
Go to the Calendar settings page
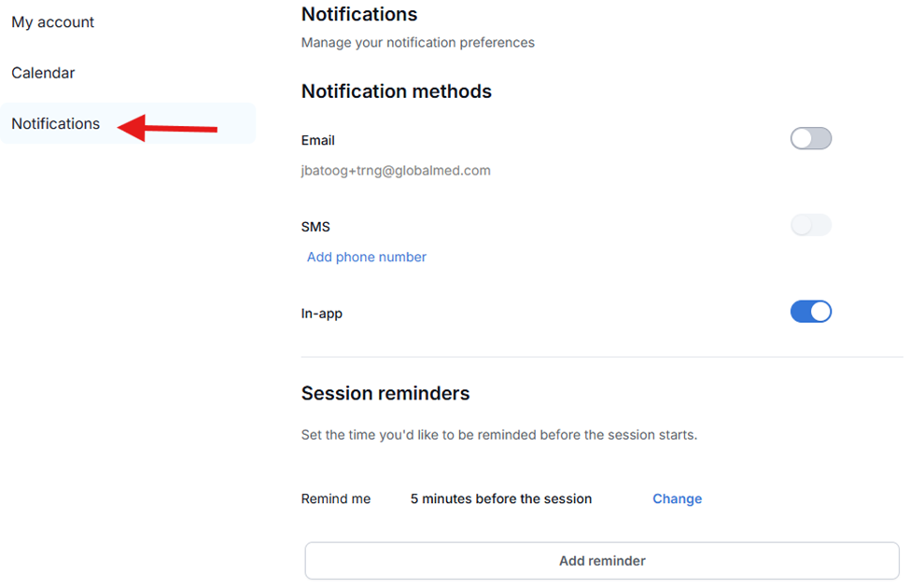click(43, 73)
